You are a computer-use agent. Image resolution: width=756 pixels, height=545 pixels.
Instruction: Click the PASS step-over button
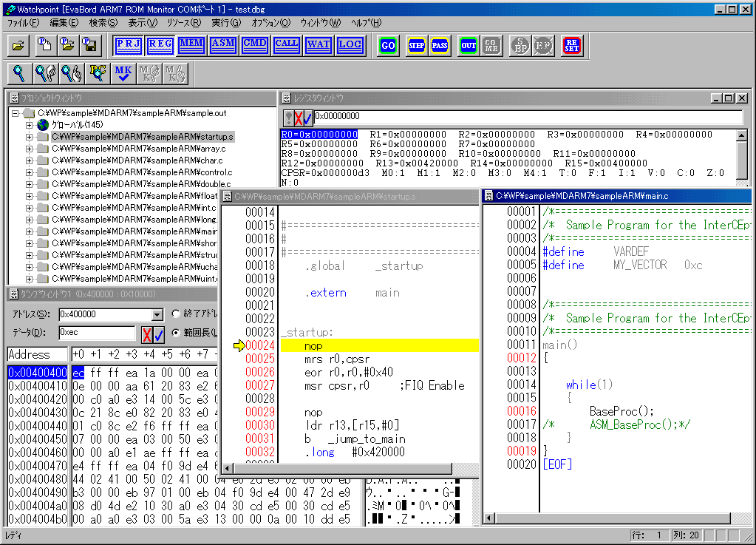pos(440,45)
